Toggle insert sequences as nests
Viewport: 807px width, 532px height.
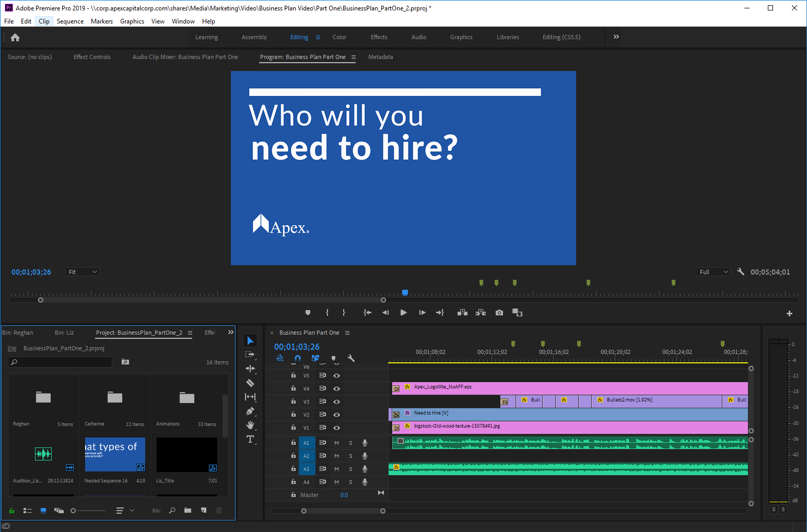point(280,358)
